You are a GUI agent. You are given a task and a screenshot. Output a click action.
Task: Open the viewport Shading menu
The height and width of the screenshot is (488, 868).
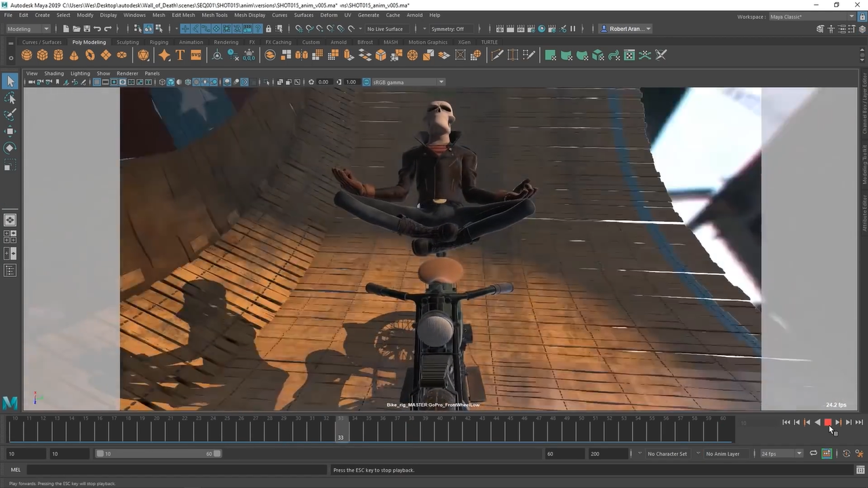point(54,73)
